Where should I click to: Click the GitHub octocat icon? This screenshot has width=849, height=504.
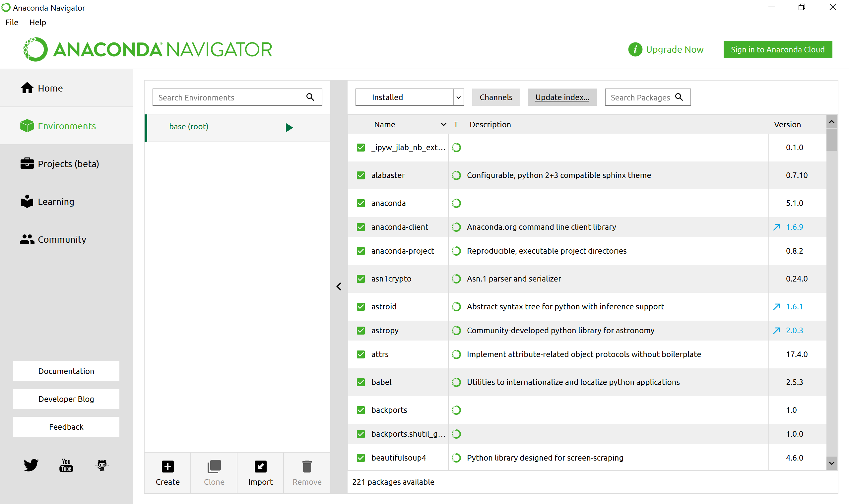102,465
